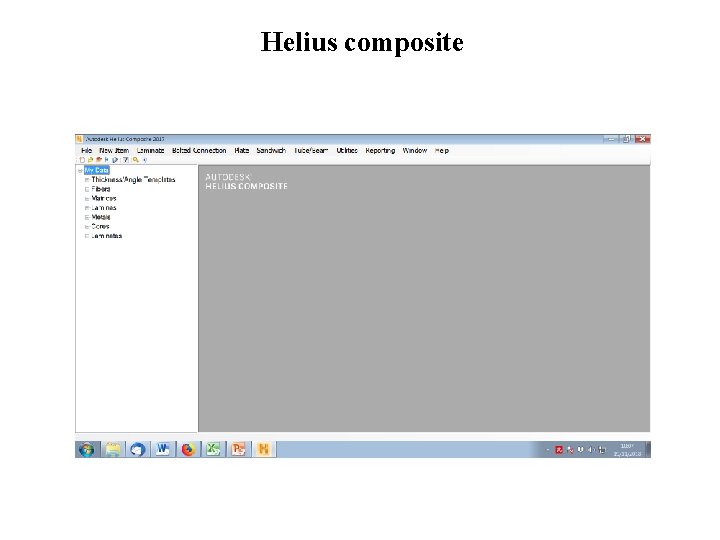Expand the Laminates tree node

coord(87,236)
